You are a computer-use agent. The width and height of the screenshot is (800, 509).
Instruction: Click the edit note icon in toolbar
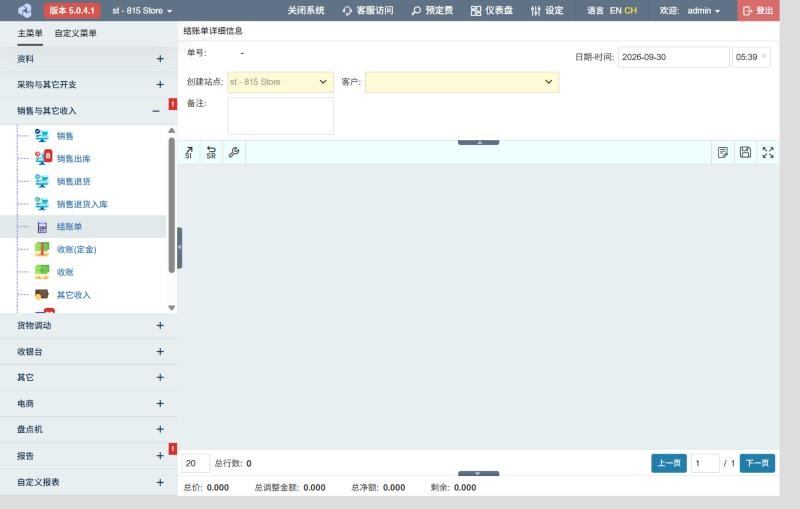(x=722, y=152)
